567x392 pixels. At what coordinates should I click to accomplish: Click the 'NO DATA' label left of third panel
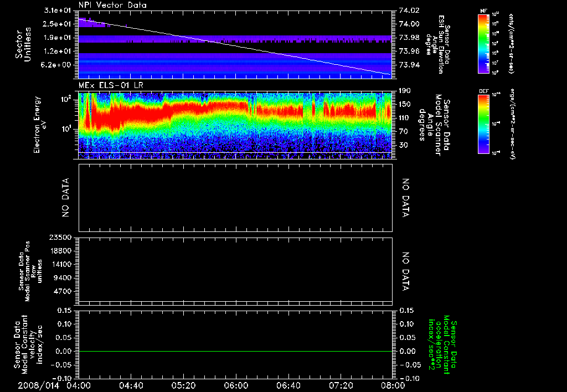tap(65, 198)
